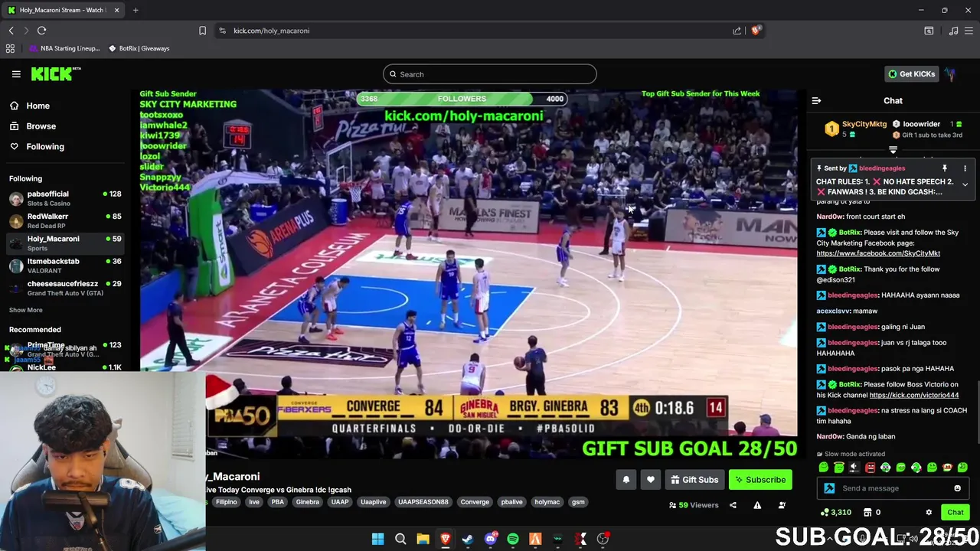Click the PBA tag
Viewport: 980px width, 551px height.
277,502
